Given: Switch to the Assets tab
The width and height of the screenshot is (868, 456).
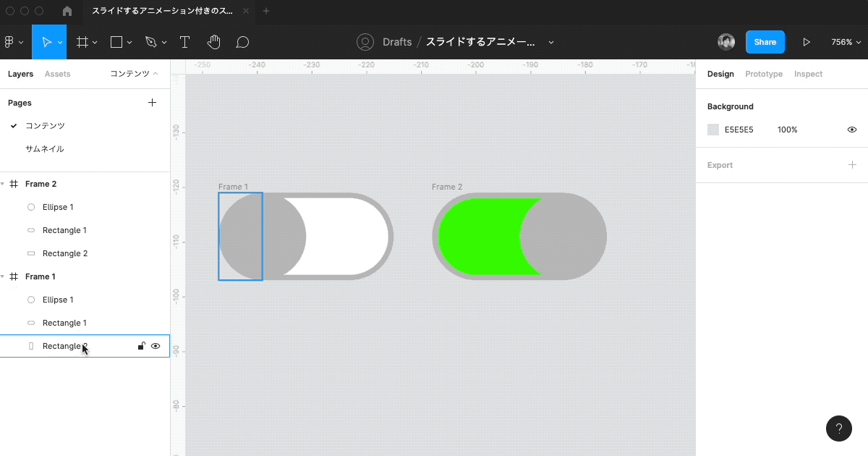Looking at the screenshot, I should tap(57, 74).
